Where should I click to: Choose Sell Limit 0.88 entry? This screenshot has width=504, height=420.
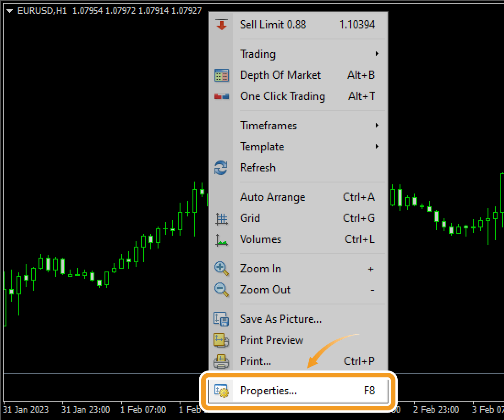tap(298, 25)
